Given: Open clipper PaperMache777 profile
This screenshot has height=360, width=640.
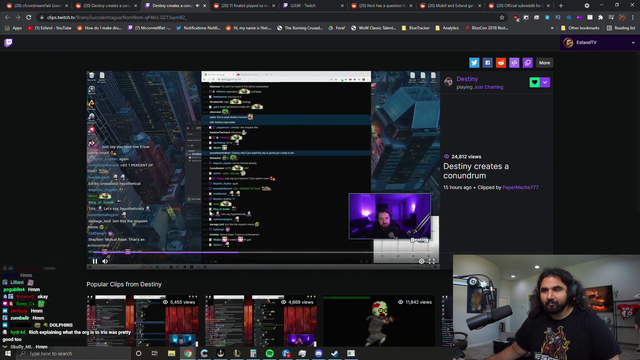Looking at the screenshot, I should click(x=520, y=187).
